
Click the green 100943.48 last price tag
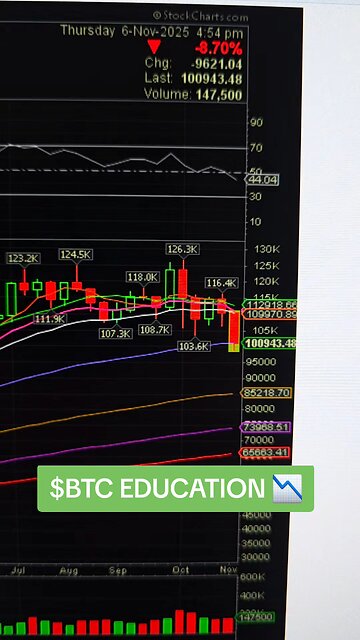point(269,343)
